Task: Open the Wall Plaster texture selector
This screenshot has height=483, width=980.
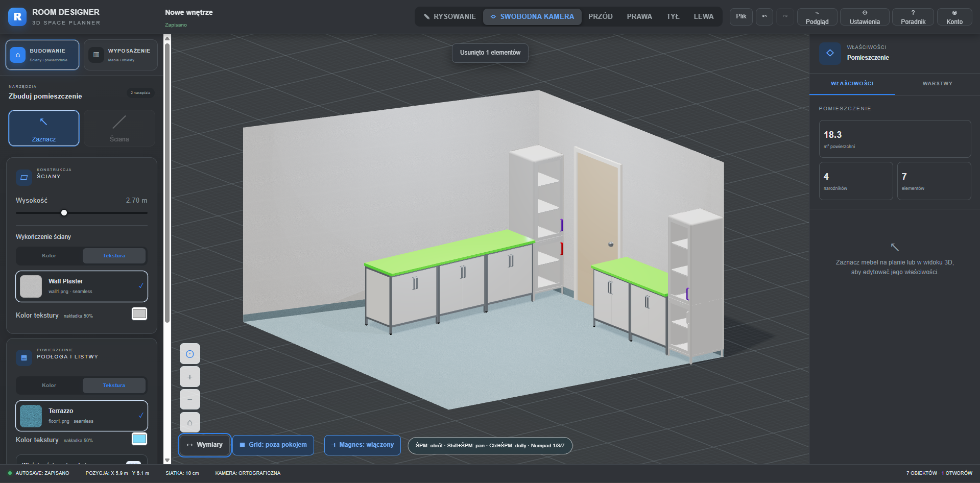Action: 82,286
